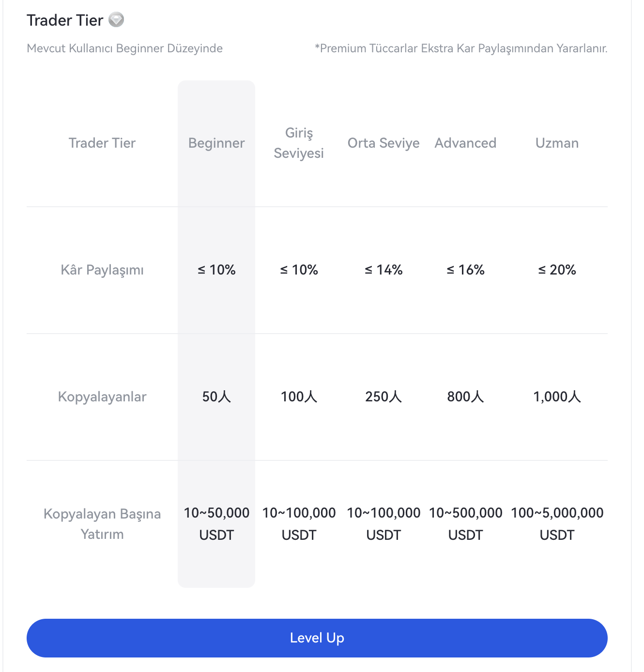Click the 800人 copiers cell
Image resolution: width=644 pixels, height=672 pixels.
point(465,397)
